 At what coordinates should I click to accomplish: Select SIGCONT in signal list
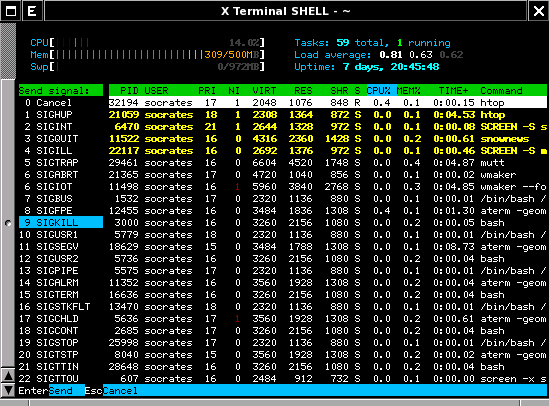coord(61,331)
